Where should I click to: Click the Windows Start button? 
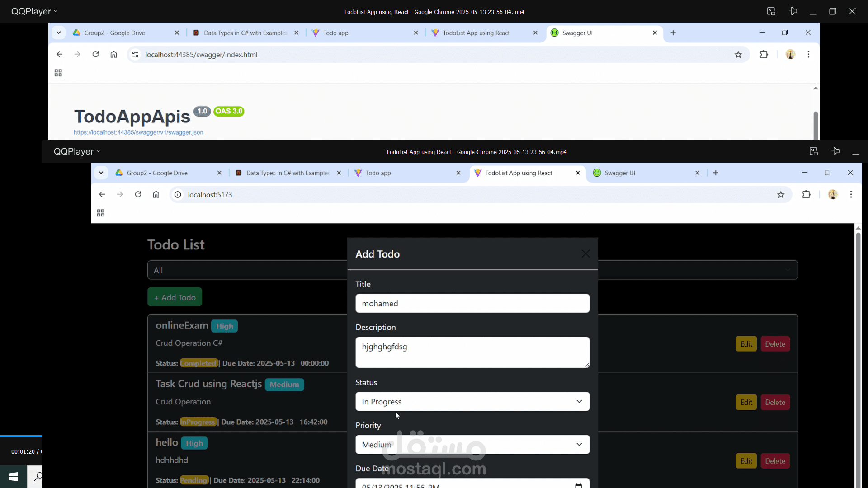click(13, 477)
